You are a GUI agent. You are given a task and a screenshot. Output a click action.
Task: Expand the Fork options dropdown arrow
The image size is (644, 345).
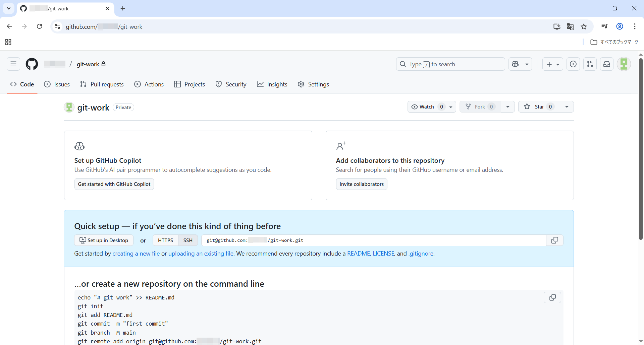point(508,107)
